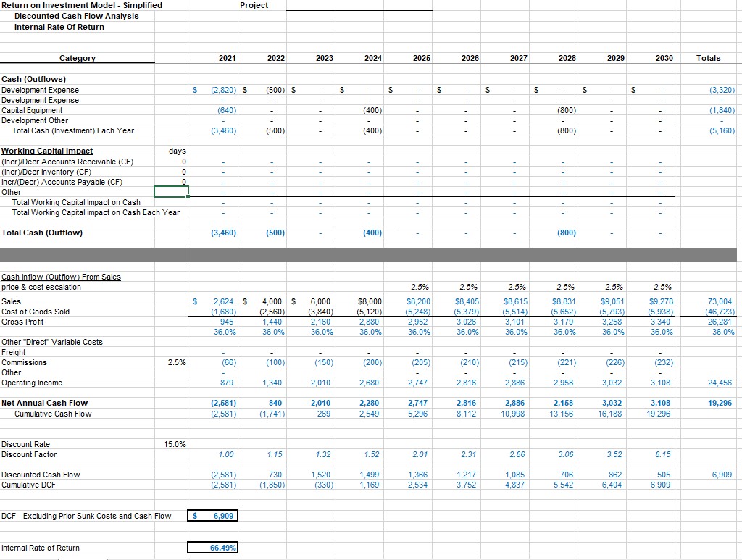
Task: Click the price & cost escalation label
Action: [x=41, y=287]
